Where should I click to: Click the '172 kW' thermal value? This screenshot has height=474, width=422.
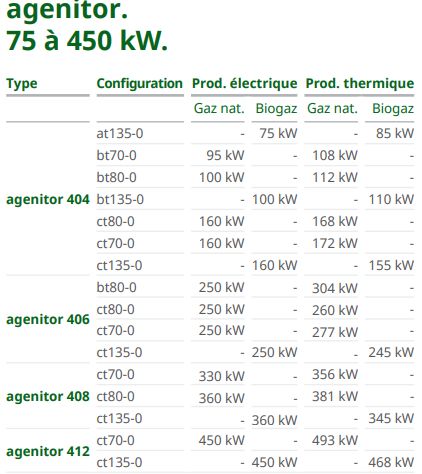click(x=335, y=244)
